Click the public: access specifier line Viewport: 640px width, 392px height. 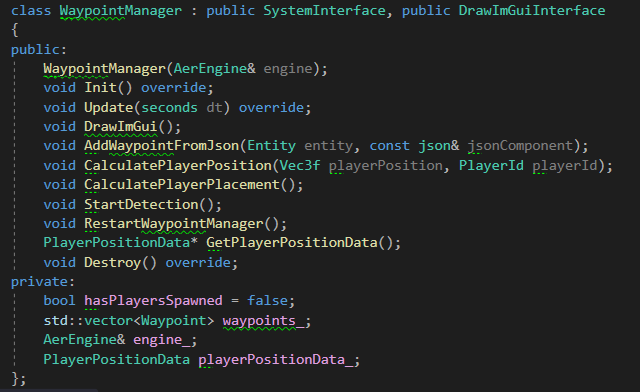[x=39, y=50]
